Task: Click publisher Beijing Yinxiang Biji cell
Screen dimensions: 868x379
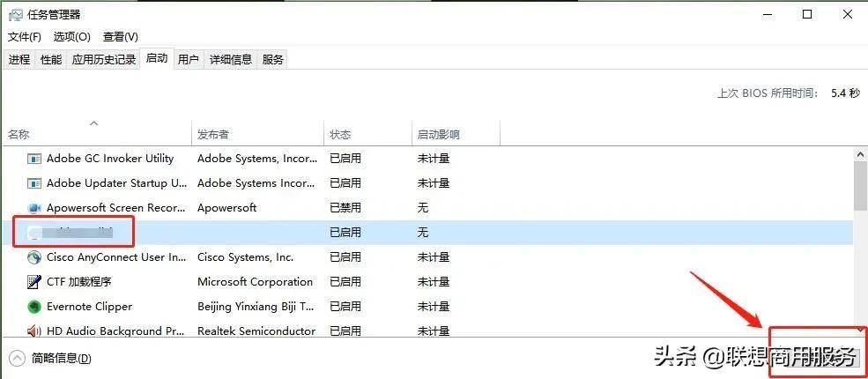Action: [256, 307]
